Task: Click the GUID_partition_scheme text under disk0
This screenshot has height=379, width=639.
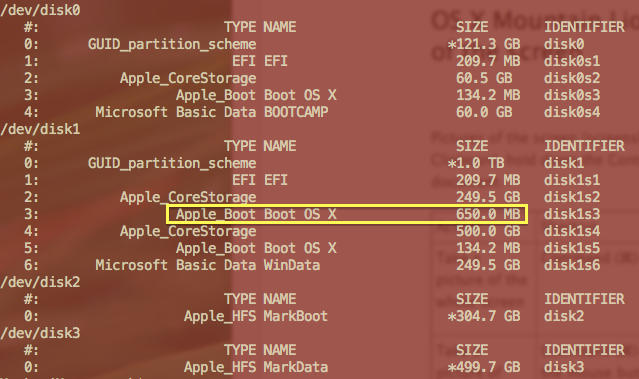Action: click(x=172, y=44)
